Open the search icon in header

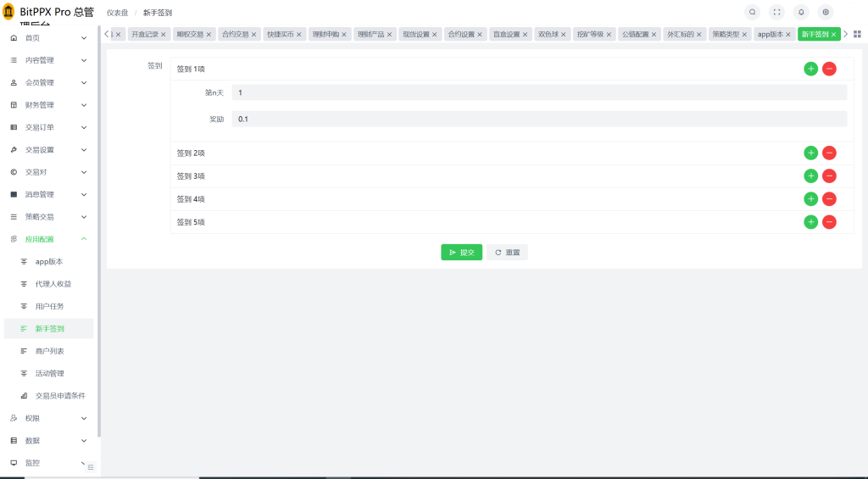click(753, 12)
